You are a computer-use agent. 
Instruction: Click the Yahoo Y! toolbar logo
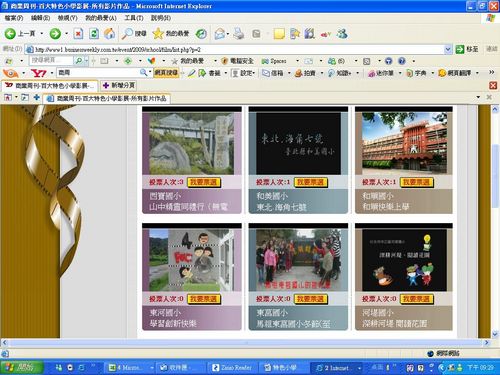tap(38, 73)
